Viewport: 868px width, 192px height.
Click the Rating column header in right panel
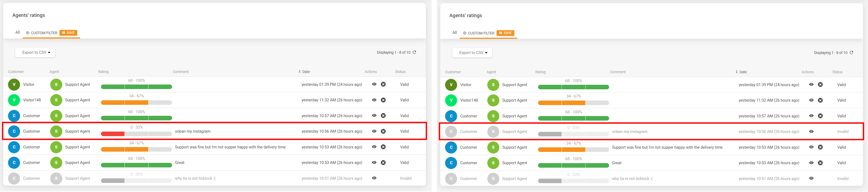tap(540, 72)
